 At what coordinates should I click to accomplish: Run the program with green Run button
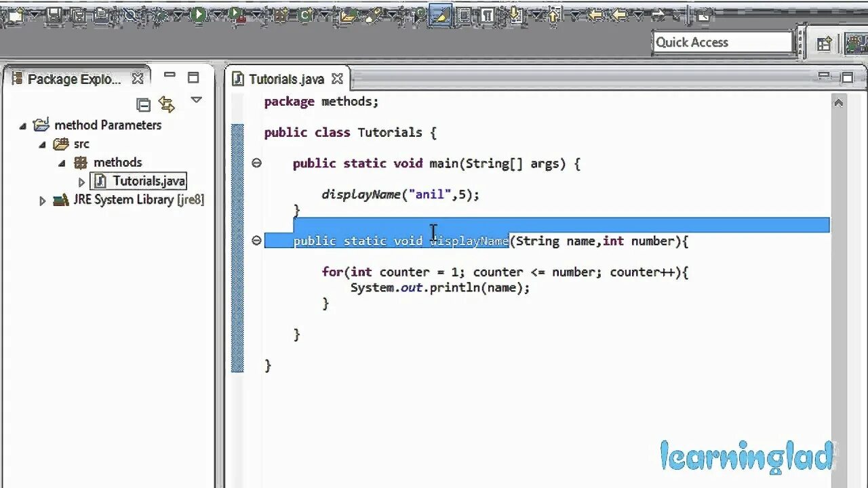pyautogui.click(x=198, y=15)
